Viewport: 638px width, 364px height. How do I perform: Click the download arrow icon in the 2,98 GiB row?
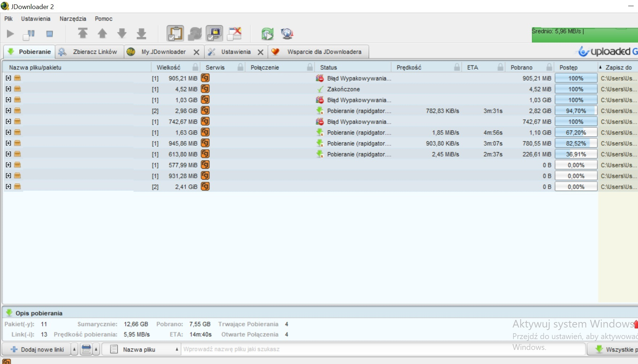(x=320, y=111)
